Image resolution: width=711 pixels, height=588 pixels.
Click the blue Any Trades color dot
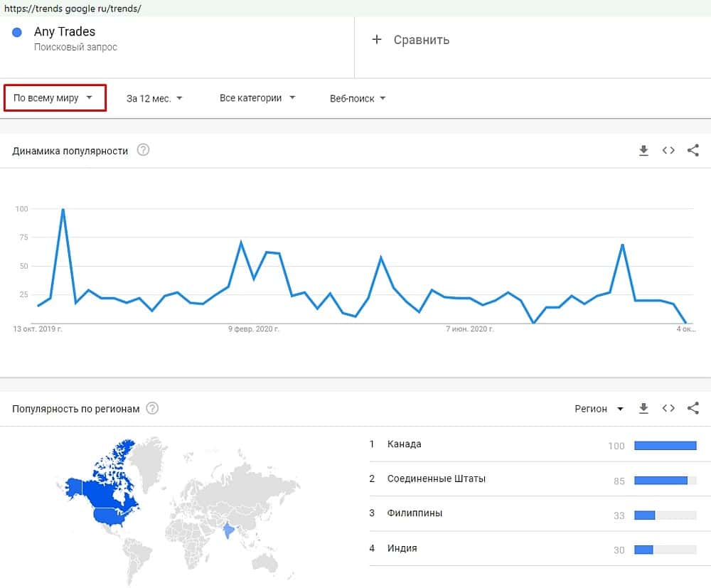click(18, 32)
